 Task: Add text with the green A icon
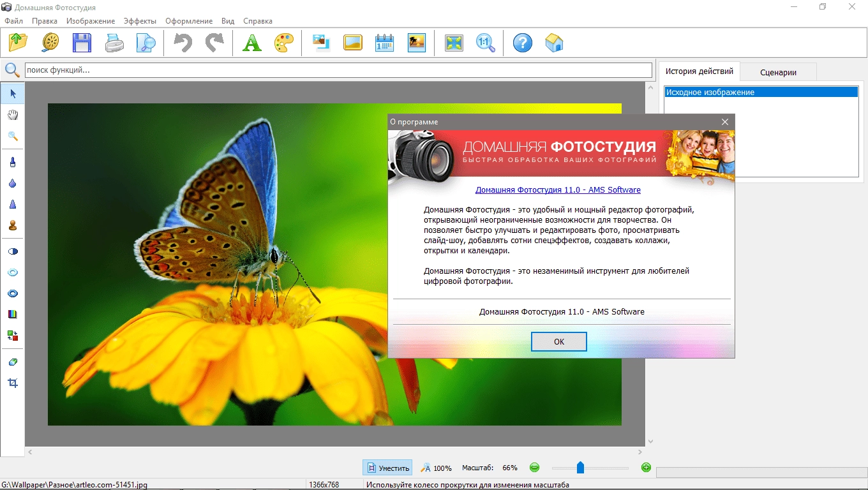tap(252, 43)
